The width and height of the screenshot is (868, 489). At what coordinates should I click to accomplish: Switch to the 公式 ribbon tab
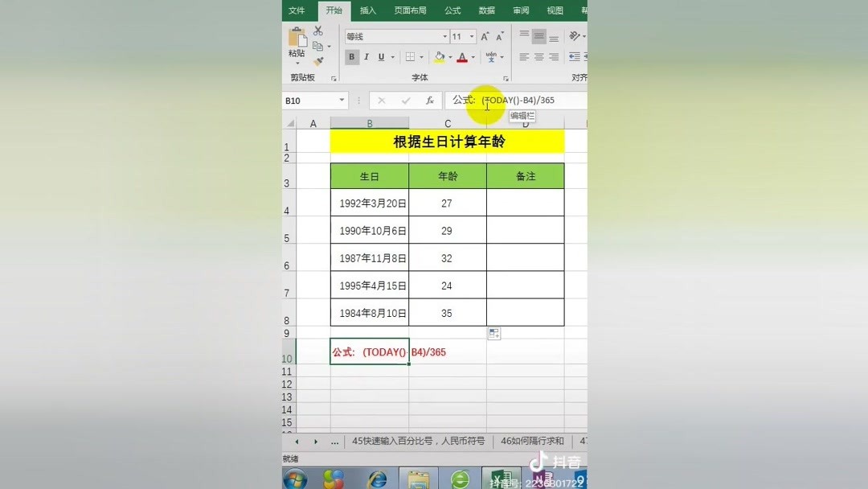pyautogui.click(x=452, y=10)
